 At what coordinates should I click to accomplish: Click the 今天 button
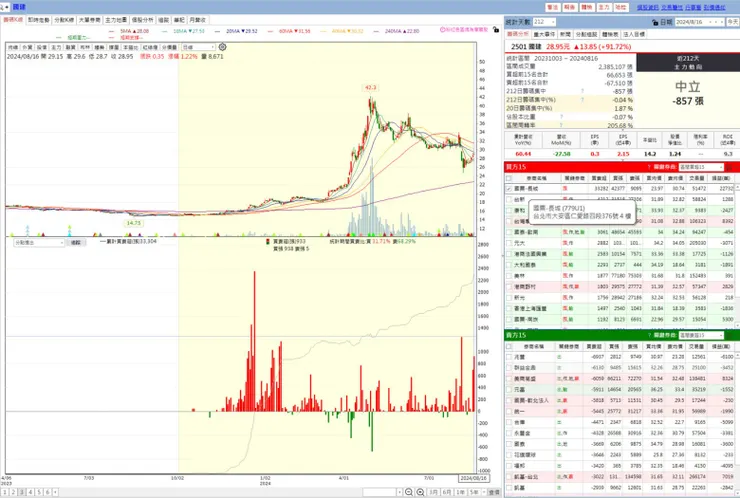tap(732, 22)
